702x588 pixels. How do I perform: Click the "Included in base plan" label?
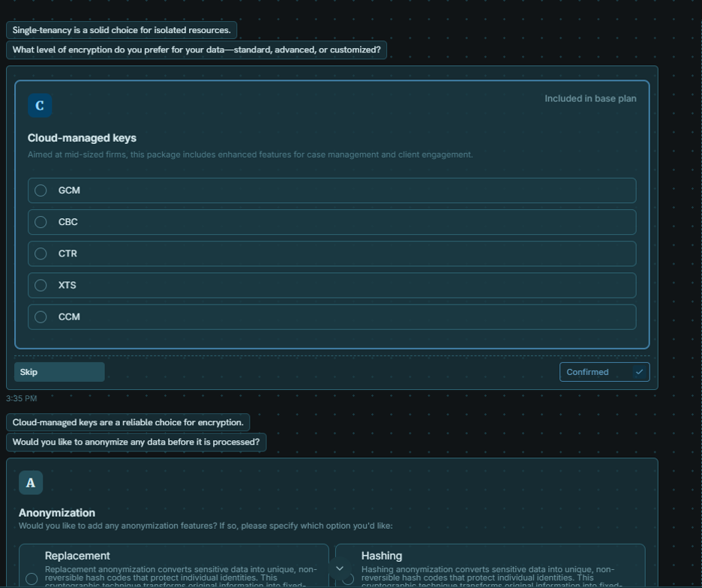590,98
